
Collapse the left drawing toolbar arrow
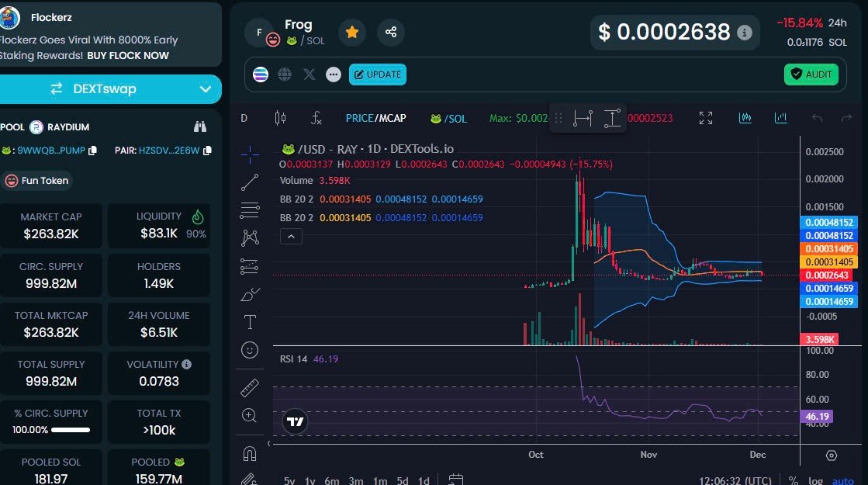coord(269,443)
